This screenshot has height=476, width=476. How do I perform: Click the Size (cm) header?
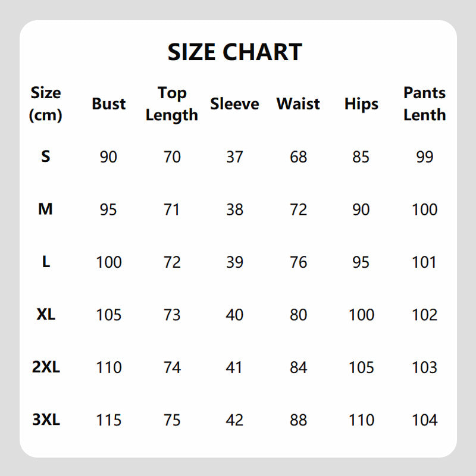(46, 104)
